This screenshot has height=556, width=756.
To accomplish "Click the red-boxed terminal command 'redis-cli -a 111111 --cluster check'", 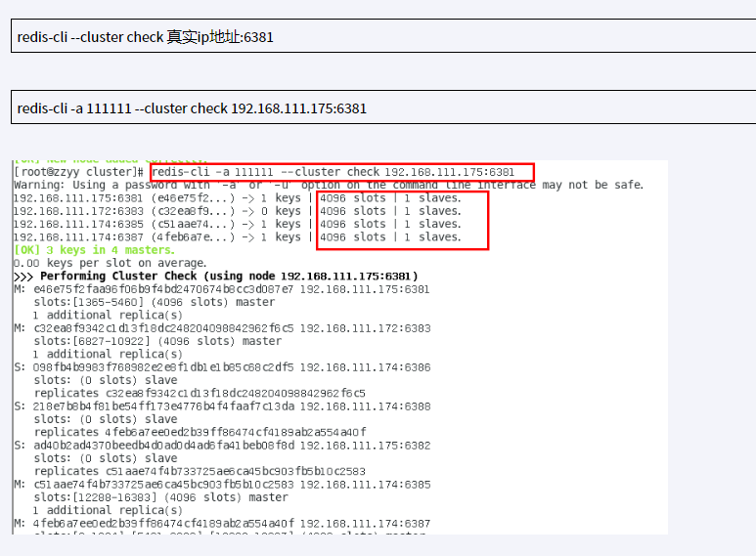I will coord(342,173).
